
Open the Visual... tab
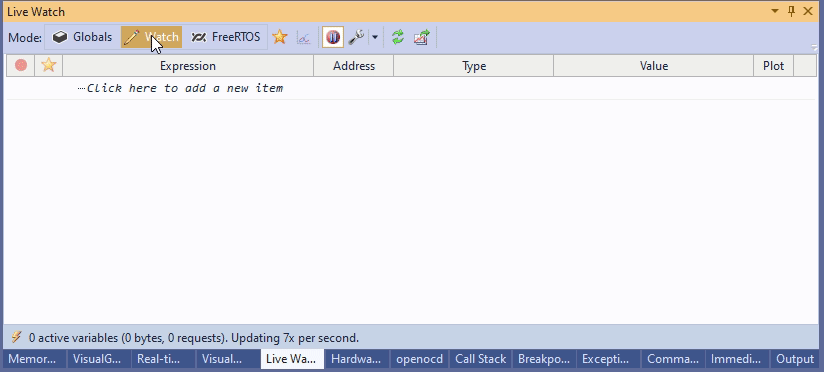pyautogui.click(x=228, y=359)
